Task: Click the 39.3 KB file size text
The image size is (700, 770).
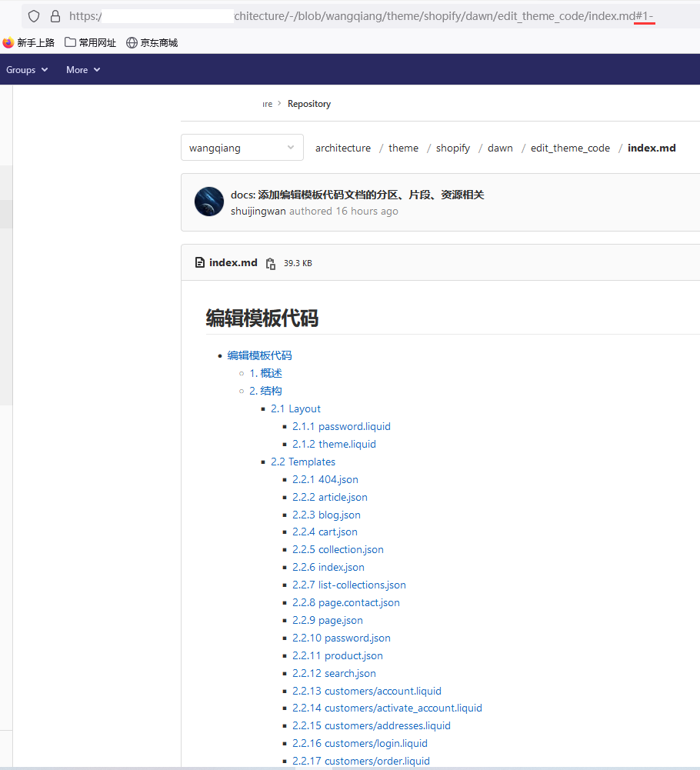Action: coord(298,263)
